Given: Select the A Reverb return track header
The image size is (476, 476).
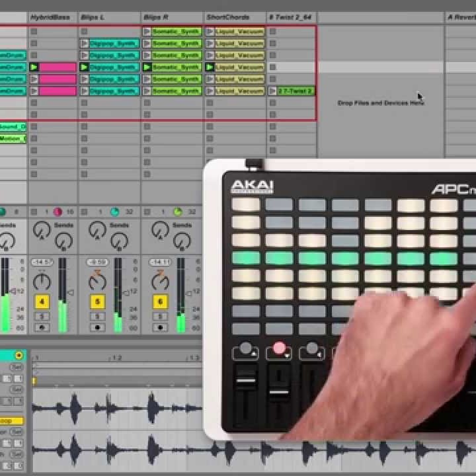Looking at the screenshot, I should pyautogui.click(x=461, y=17).
